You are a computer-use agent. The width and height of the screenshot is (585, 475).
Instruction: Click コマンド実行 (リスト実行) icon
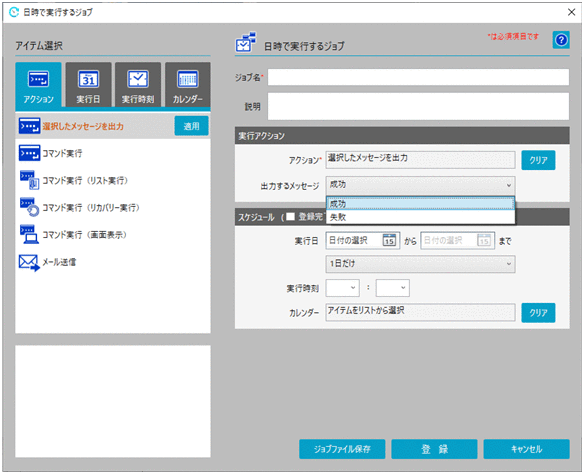pos(29,180)
